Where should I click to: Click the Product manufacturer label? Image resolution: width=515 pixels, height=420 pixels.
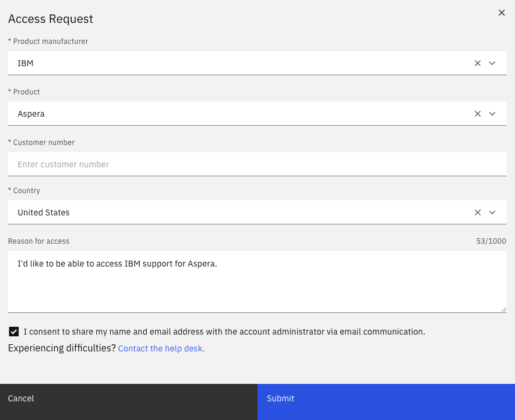point(48,42)
